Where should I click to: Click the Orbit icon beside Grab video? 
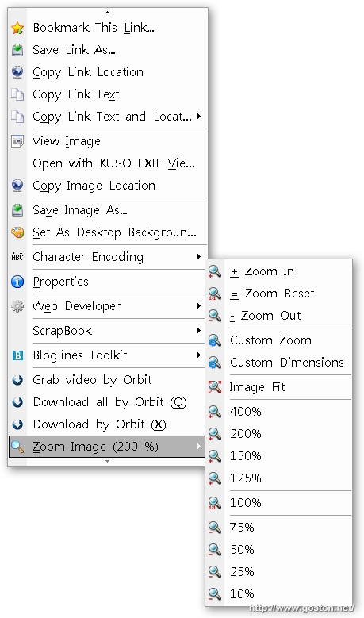[x=17, y=380]
